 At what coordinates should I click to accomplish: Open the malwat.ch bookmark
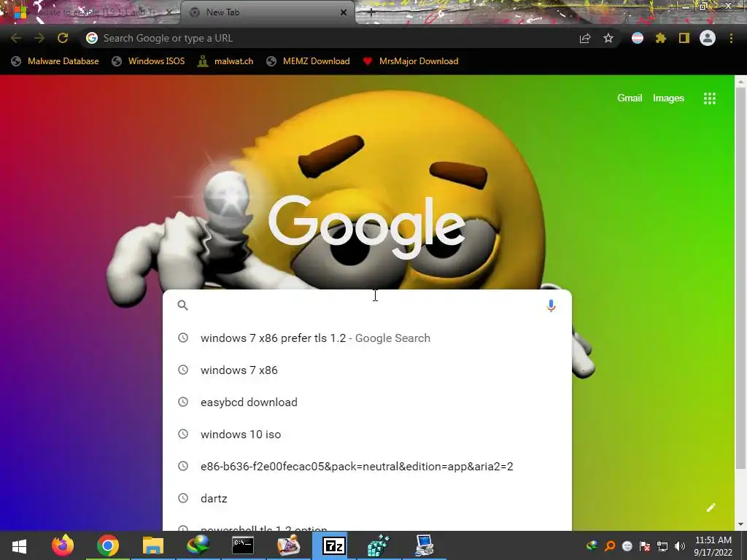coord(225,61)
